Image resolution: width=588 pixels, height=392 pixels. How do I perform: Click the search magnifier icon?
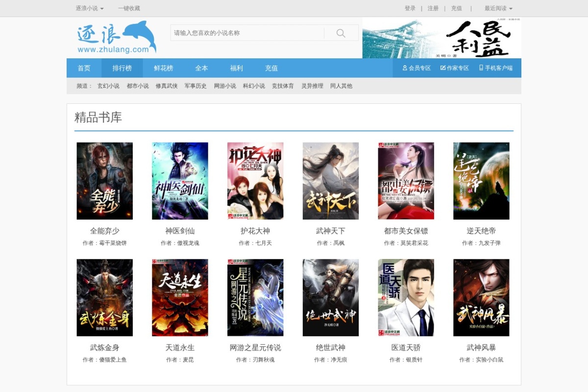tap(341, 33)
